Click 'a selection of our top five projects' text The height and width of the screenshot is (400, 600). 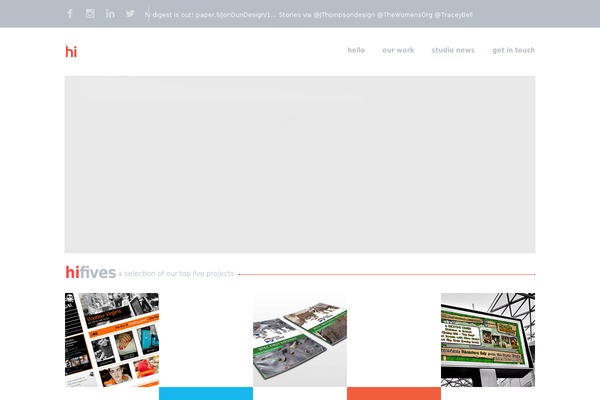coord(176,273)
